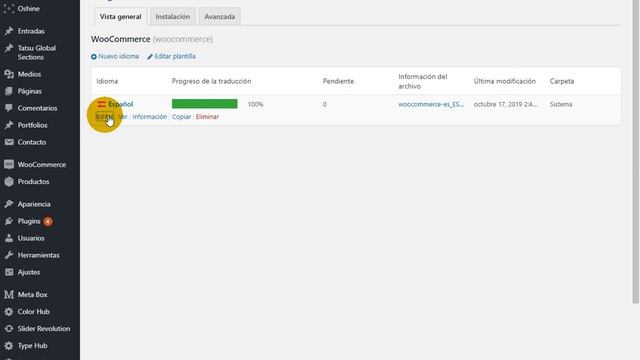
Task: Click the 100% progress value
Action: 256,104
